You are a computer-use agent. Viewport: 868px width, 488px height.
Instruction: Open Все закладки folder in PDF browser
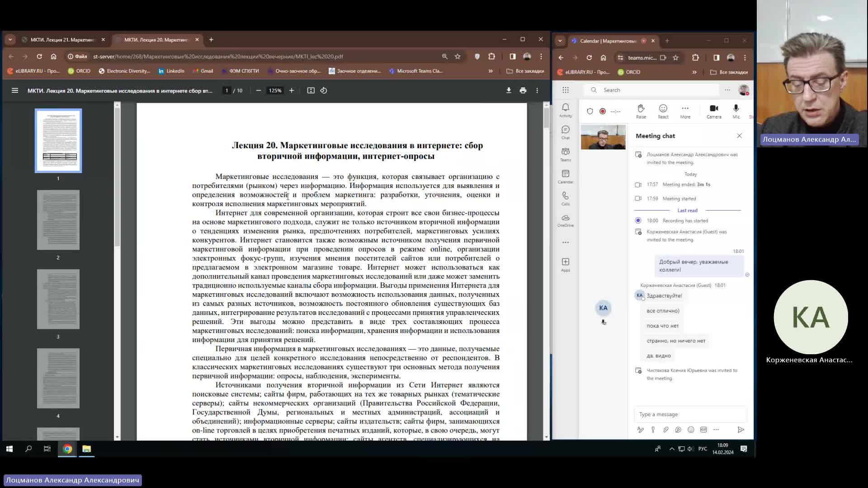pos(525,71)
